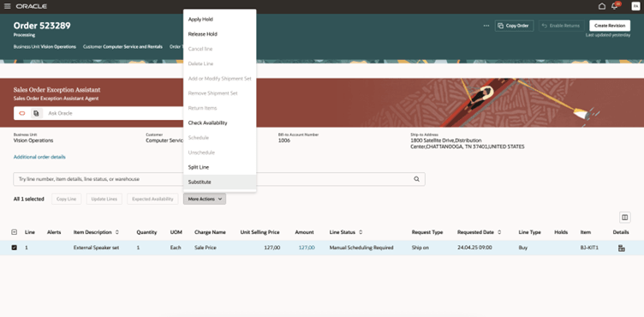Viewport: 644px width, 317px height.
Task: Click the Quantity column header
Action: (x=146, y=232)
